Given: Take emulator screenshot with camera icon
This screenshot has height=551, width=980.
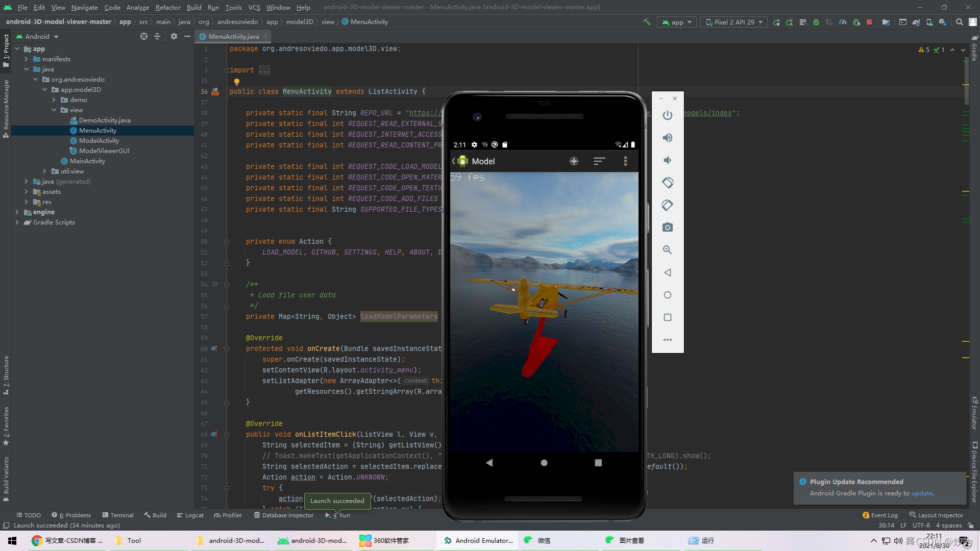Looking at the screenshot, I should 668,228.
